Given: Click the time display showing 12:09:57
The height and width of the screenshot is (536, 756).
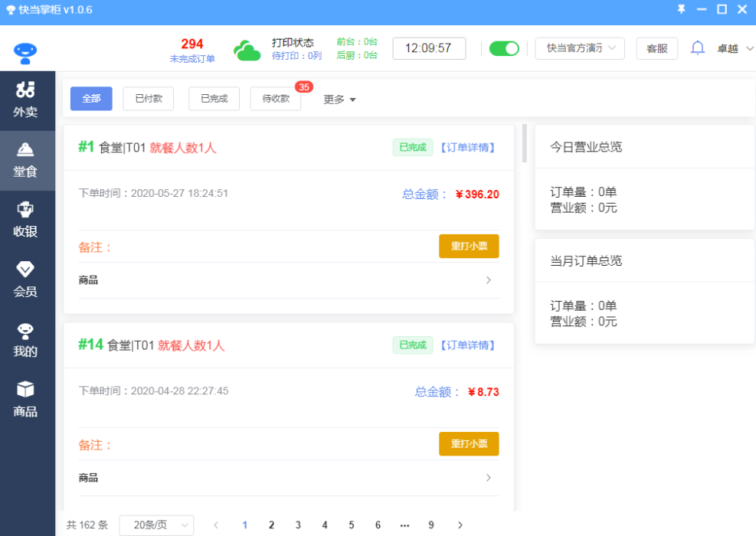Looking at the screenshot, I should pos(429,47).
